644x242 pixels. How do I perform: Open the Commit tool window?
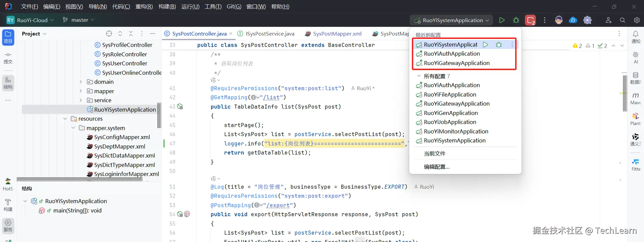tap(8, 58)
